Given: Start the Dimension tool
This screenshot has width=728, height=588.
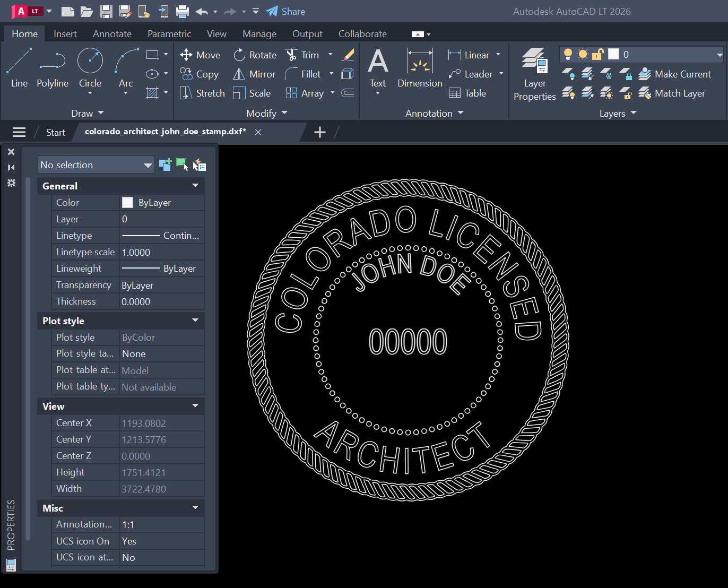Looking at the screenshot, I should click(x=420, y=67).
